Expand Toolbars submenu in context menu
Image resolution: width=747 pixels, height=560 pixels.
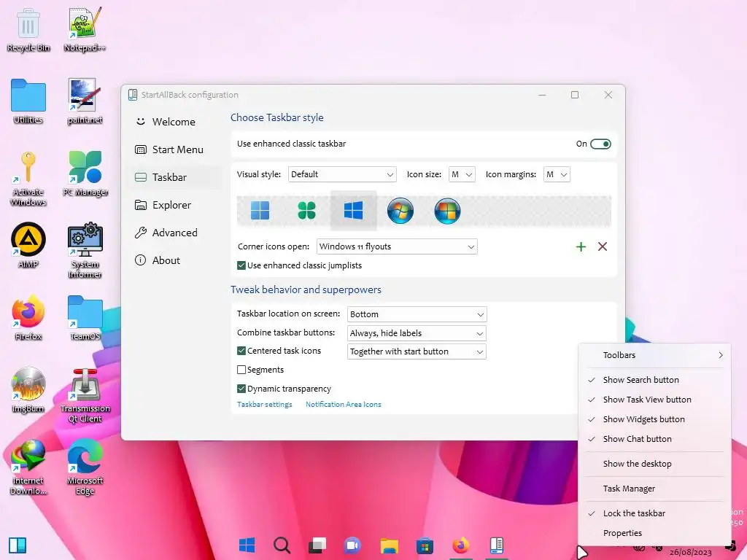(654, 355)
